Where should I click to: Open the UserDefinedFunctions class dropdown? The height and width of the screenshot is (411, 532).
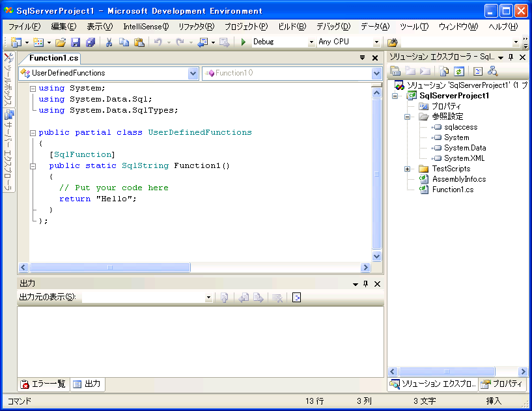[x=193, y=74]
